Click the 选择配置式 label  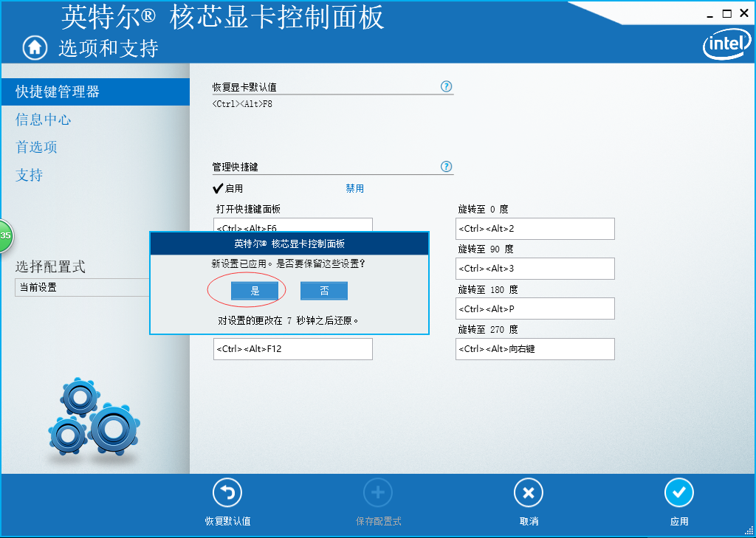coord(50,266)
